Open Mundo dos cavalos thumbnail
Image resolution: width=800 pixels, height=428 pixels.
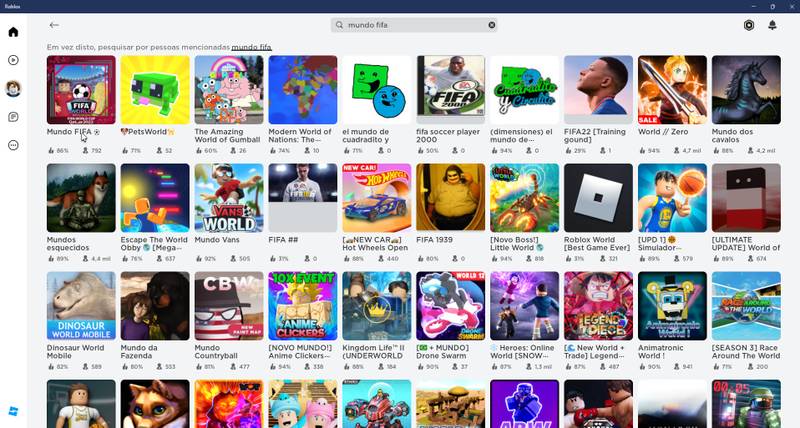[746, 90]
